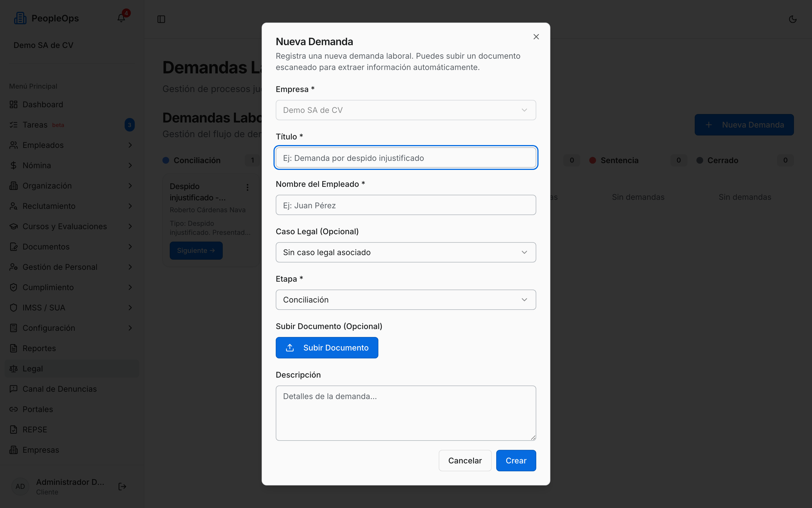Viewport: 812px width, 508px height.
Task: Click the logout icon beside Administrador
Action: 122,487
